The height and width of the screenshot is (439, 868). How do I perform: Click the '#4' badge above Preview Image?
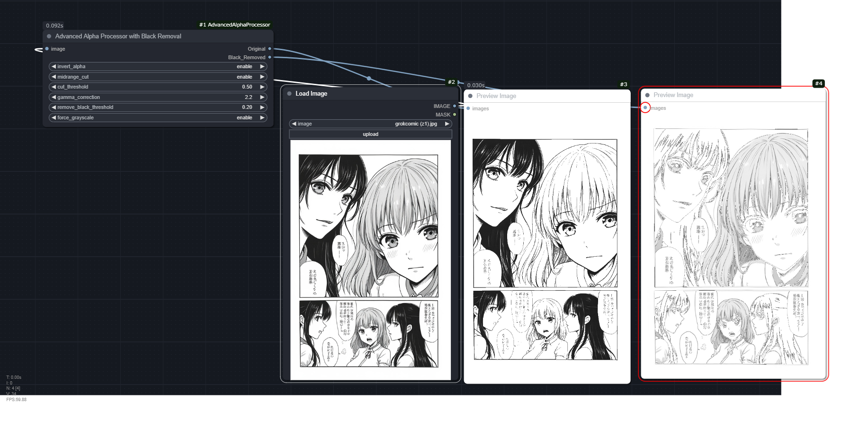click(x=819, y=83)
